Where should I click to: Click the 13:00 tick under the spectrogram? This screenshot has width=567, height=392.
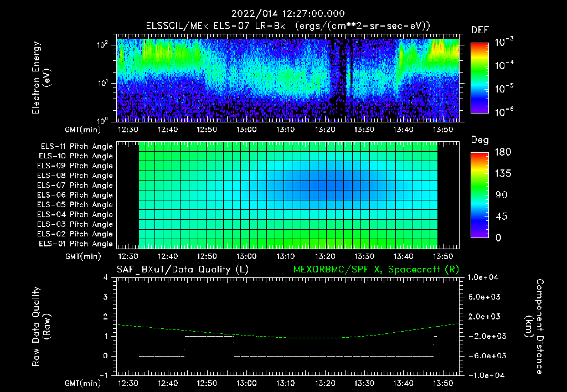tap(246, 130)
